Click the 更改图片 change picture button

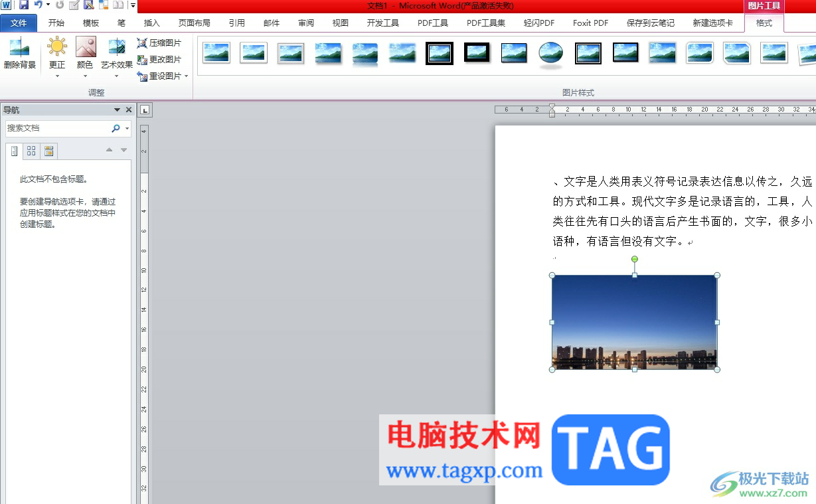(x=159, y=60)
